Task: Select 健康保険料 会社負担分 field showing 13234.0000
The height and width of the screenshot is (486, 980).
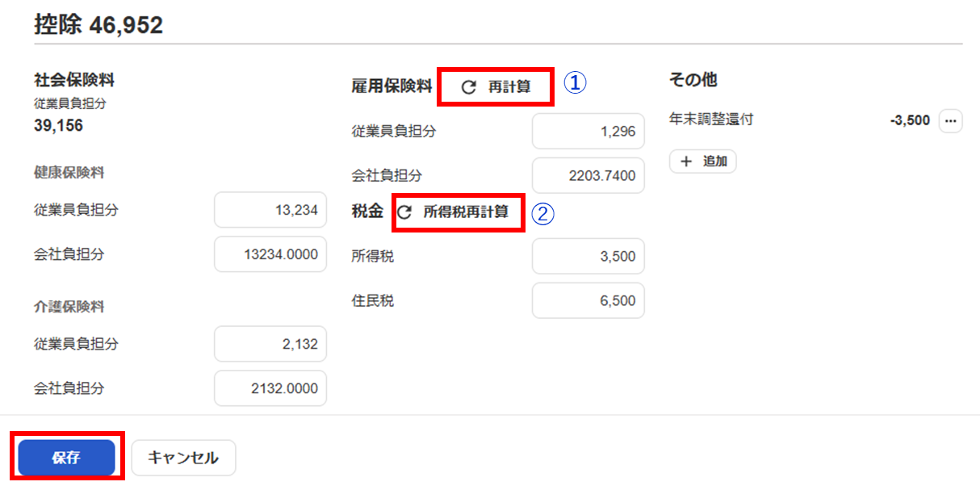Action: 270,254
